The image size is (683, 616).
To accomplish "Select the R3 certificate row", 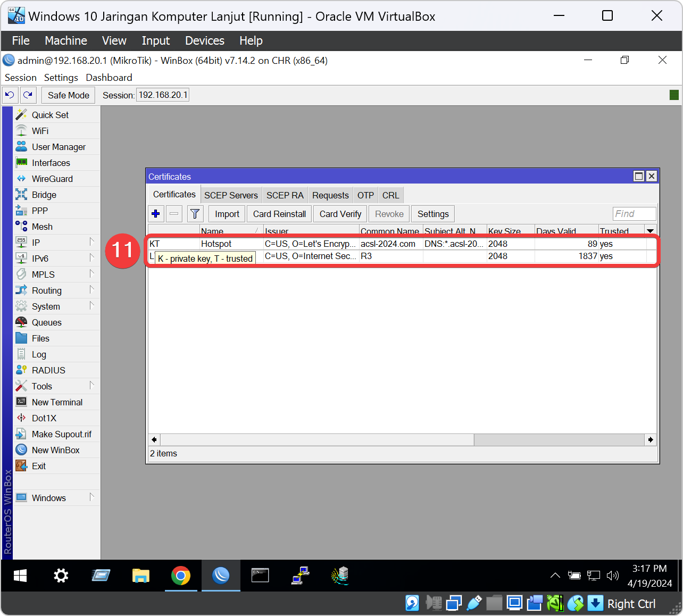I will pos(402,256).
